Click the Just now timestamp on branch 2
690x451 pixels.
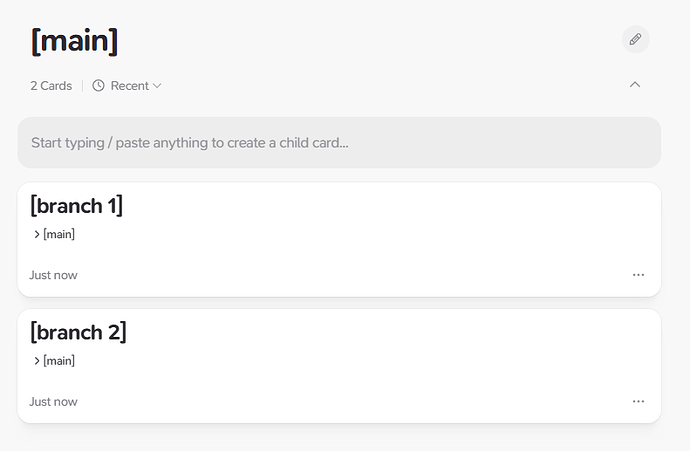pos(53,402)
